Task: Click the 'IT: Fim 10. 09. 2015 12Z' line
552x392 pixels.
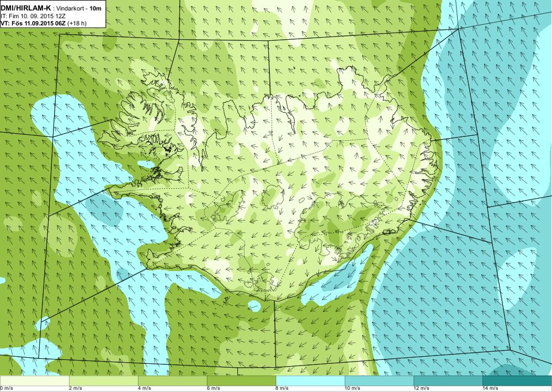Action: [33, 16]
